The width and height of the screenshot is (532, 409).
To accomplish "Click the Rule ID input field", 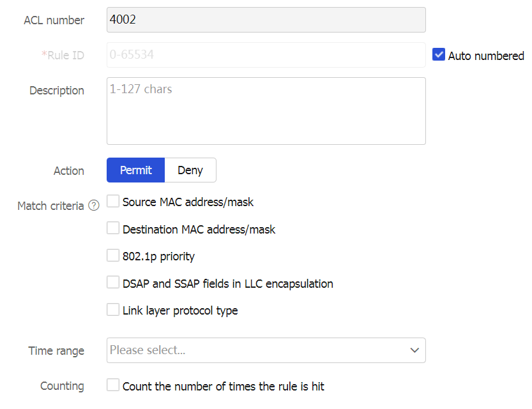I will point(266,55).
